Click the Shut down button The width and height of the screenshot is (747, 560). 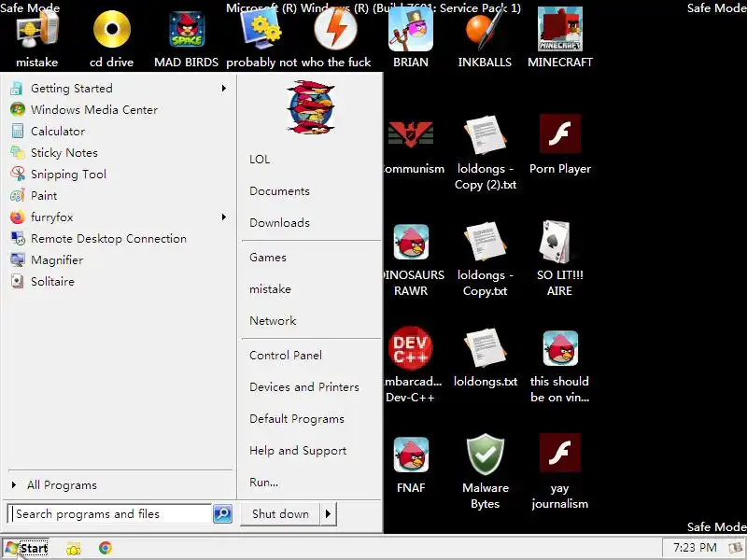click(280, 514)
